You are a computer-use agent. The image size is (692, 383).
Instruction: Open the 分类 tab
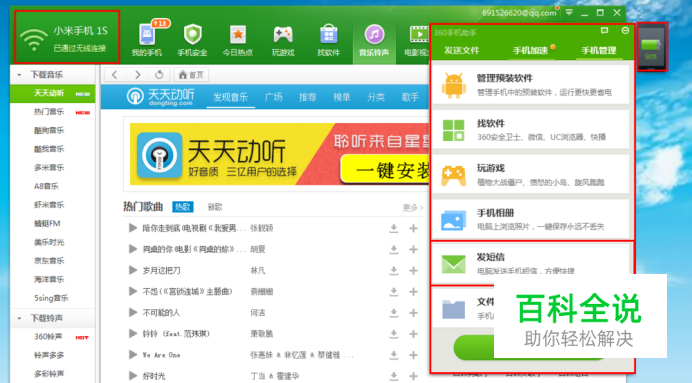(376, 97)
